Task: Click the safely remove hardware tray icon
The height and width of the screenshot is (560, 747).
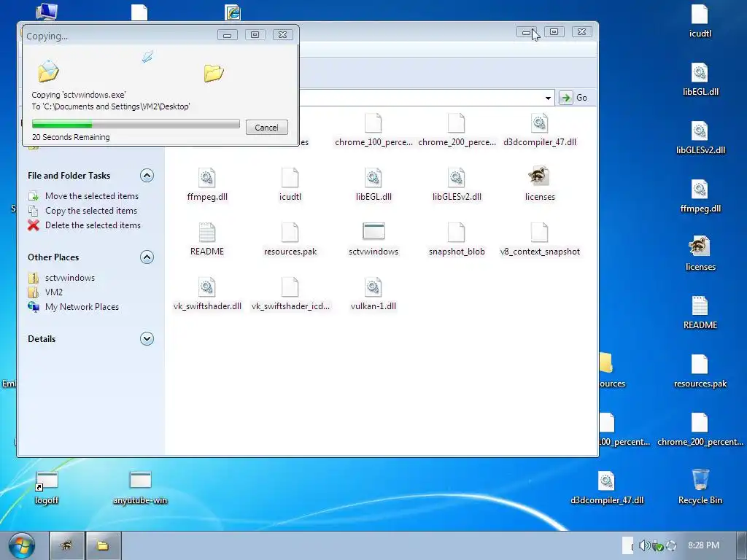Action: click(658, 545)
